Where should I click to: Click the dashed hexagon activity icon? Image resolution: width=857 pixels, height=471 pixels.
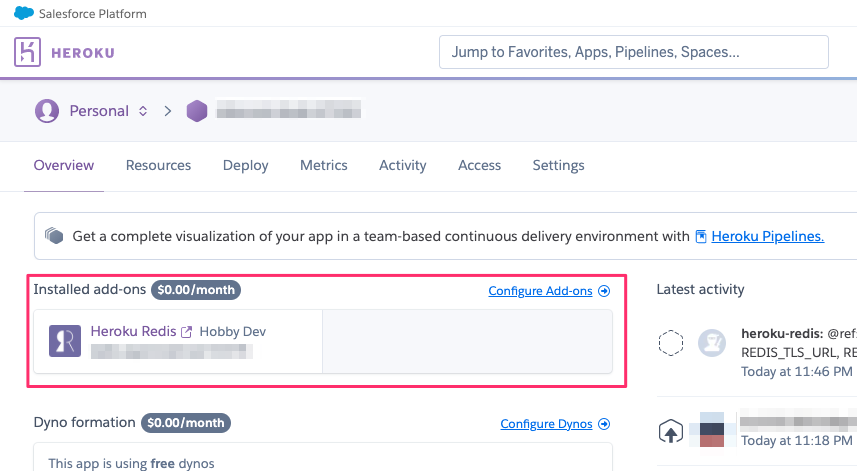(671, 343)
